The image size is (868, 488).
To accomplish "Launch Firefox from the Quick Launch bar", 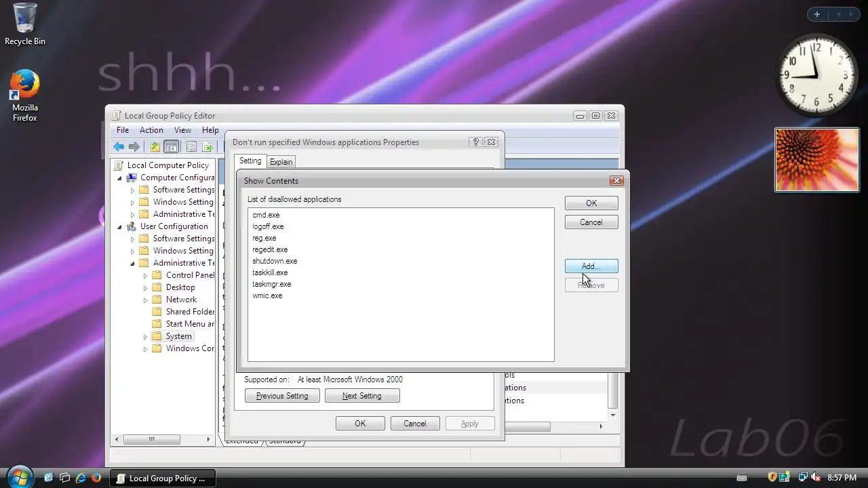I will click(x=96, y=478).
